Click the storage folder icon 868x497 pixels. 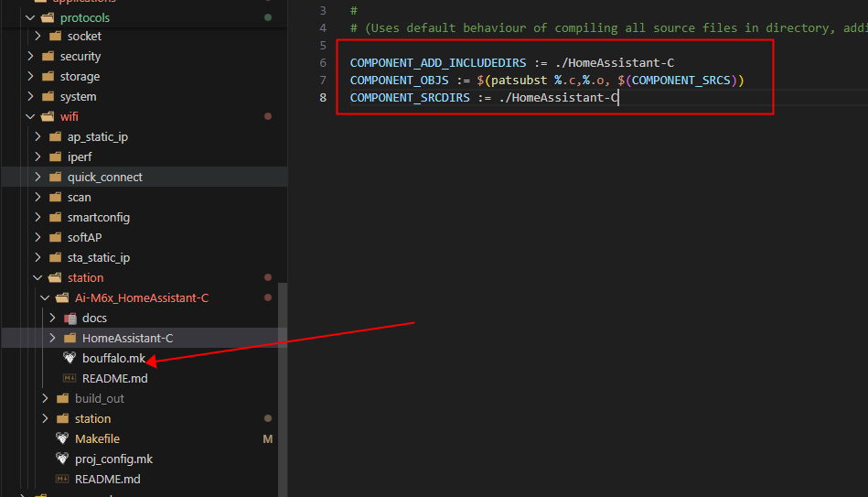click(x=48, y=76)
